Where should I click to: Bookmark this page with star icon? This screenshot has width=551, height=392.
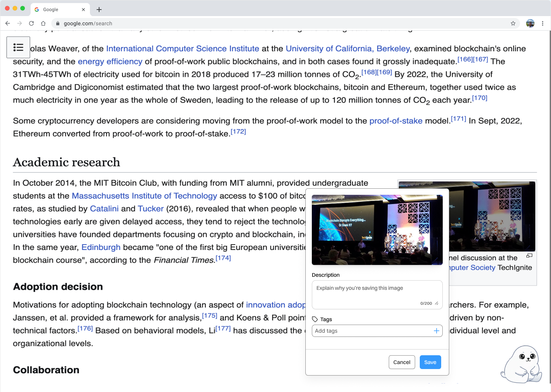(x=513, y=23)
